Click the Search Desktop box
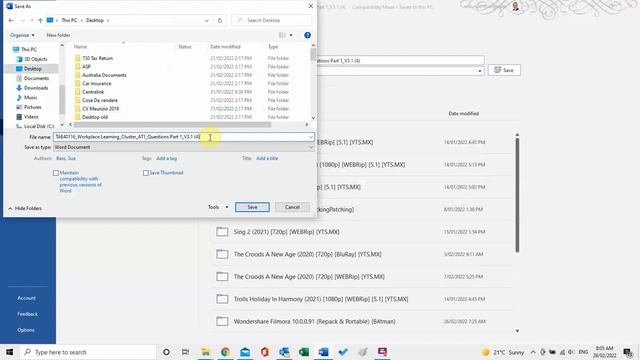This screenshot has height=360, width=640. 271,20
